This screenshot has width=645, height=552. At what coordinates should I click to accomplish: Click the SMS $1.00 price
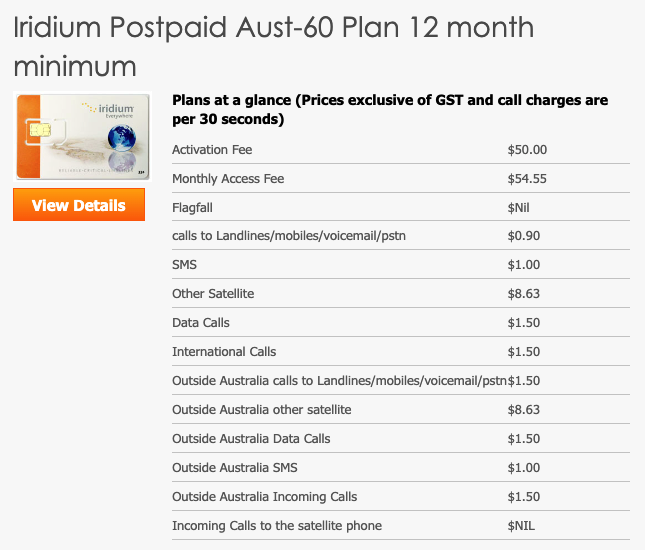pos(524,264)
